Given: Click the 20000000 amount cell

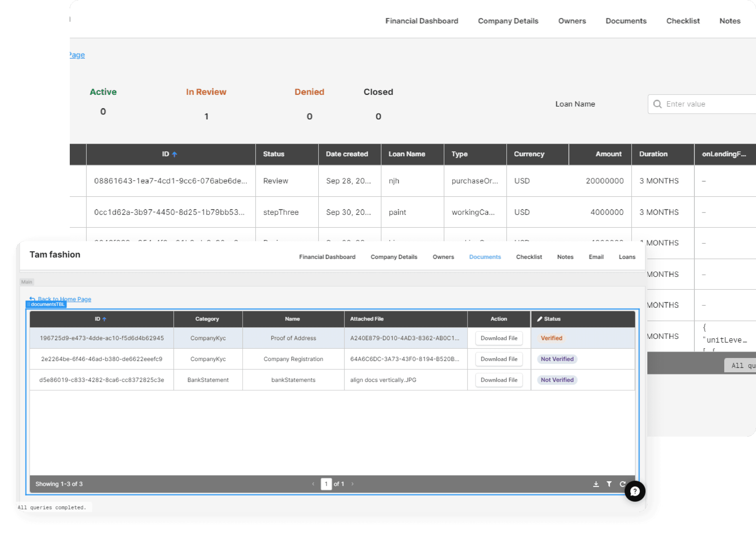Looking at the screenshot, I should (600, 181).
